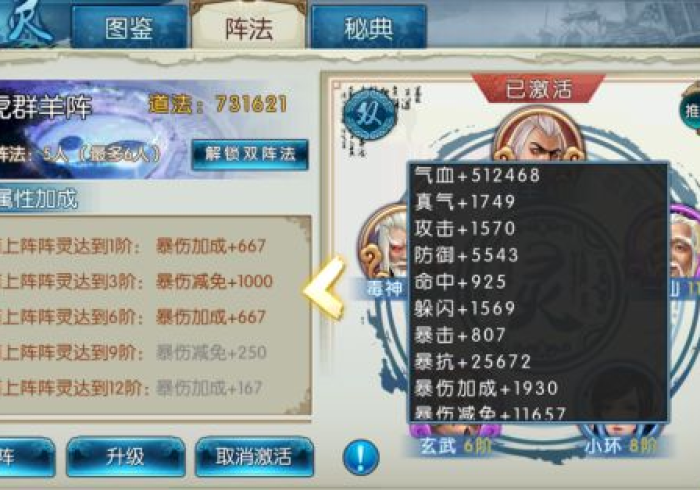Click the round 推 icon at top right
The height and width of the screenshot is (490, 700).
(x=690, y=110)
